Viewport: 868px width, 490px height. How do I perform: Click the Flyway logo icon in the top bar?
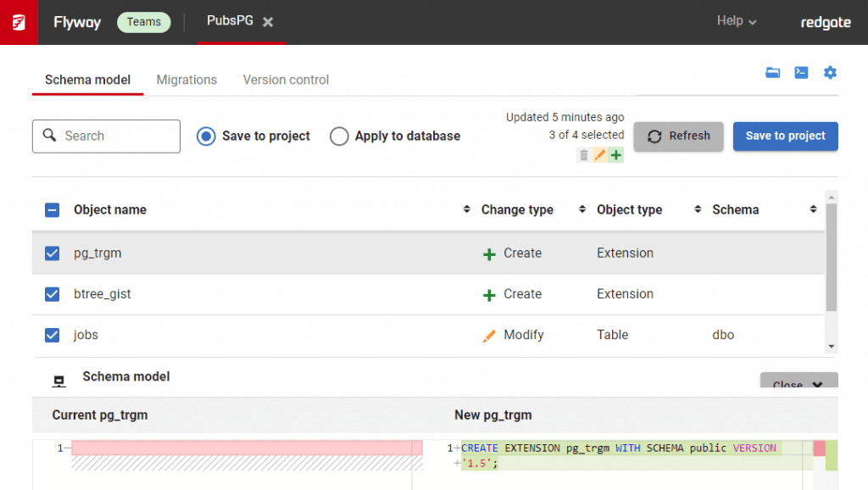(x=19, y=22)
